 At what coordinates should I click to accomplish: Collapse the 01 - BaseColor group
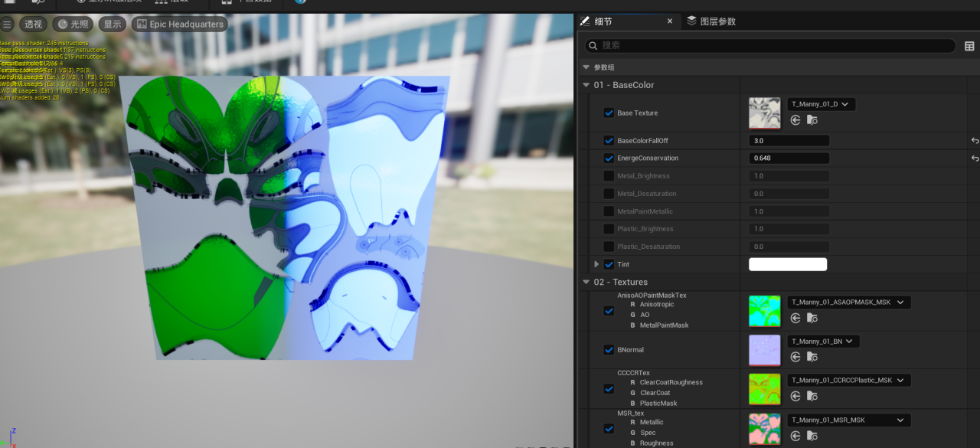point(586,85)
